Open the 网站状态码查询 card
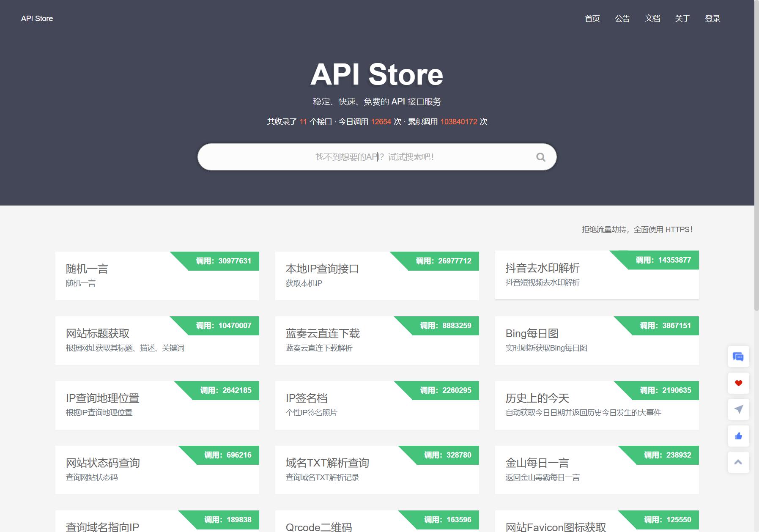759x532 pixels. 157,470
